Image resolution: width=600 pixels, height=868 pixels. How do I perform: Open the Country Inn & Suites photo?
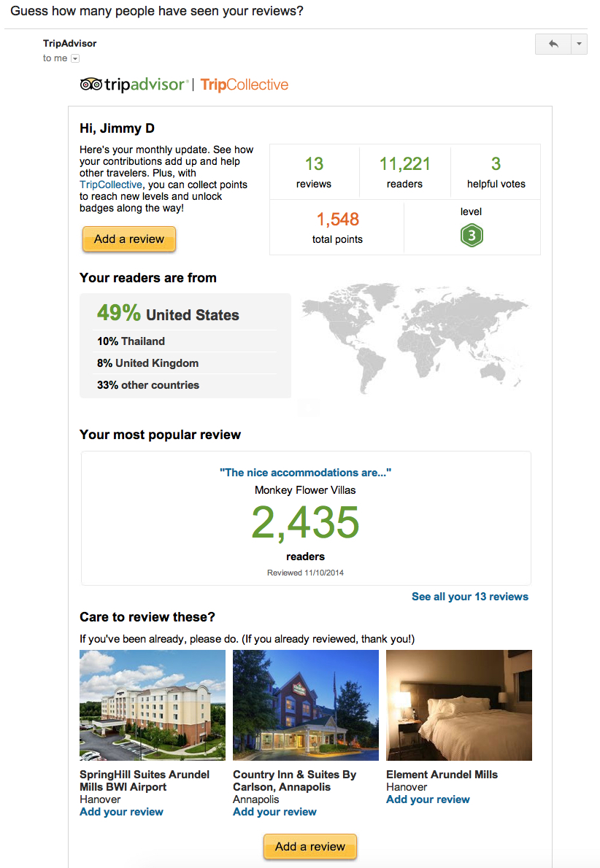306,705
